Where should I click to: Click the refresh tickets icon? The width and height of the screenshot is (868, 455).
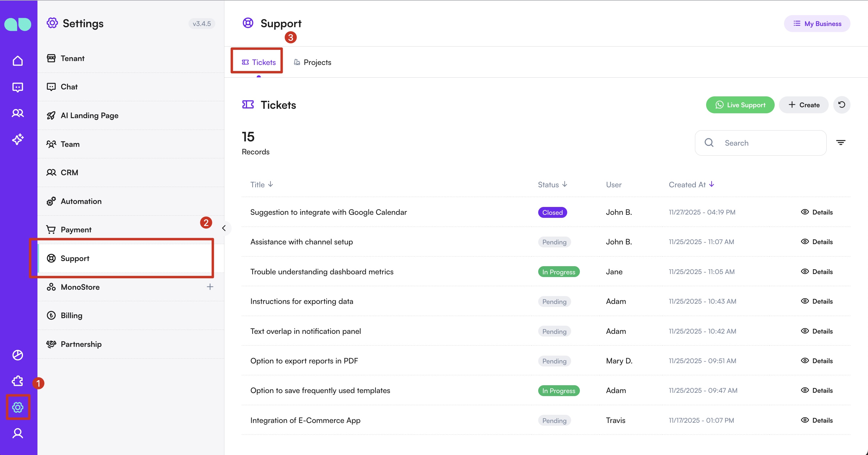pos(841,105)
